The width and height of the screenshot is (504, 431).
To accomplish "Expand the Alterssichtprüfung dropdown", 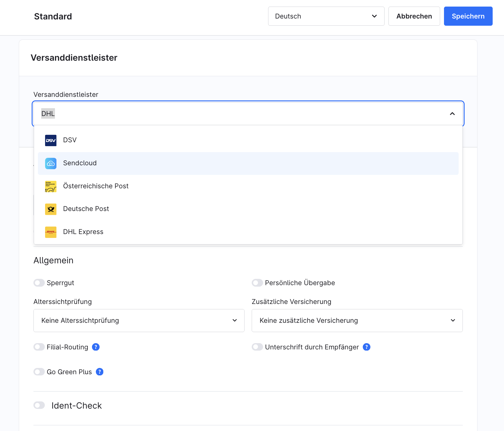I will (x=139, y=320).
